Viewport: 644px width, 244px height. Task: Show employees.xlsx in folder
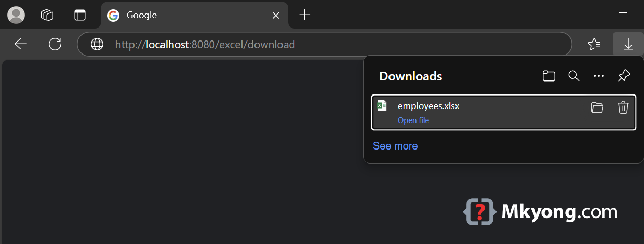click(597, 107)
